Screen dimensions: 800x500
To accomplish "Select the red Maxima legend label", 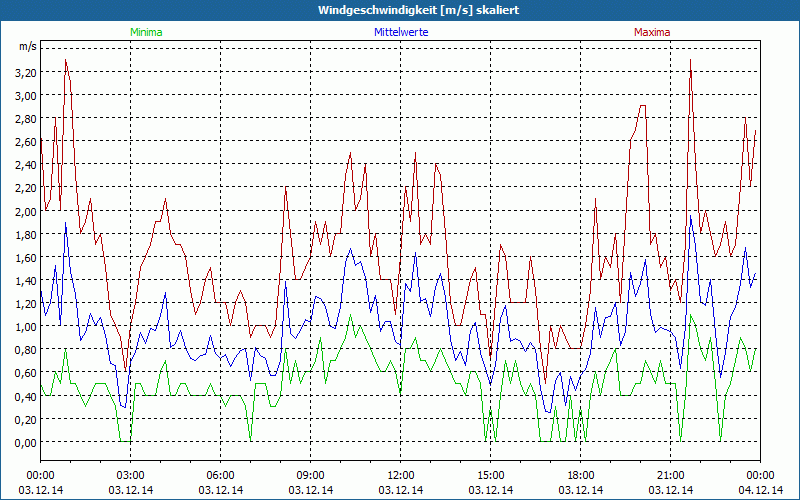I will 653,32.
